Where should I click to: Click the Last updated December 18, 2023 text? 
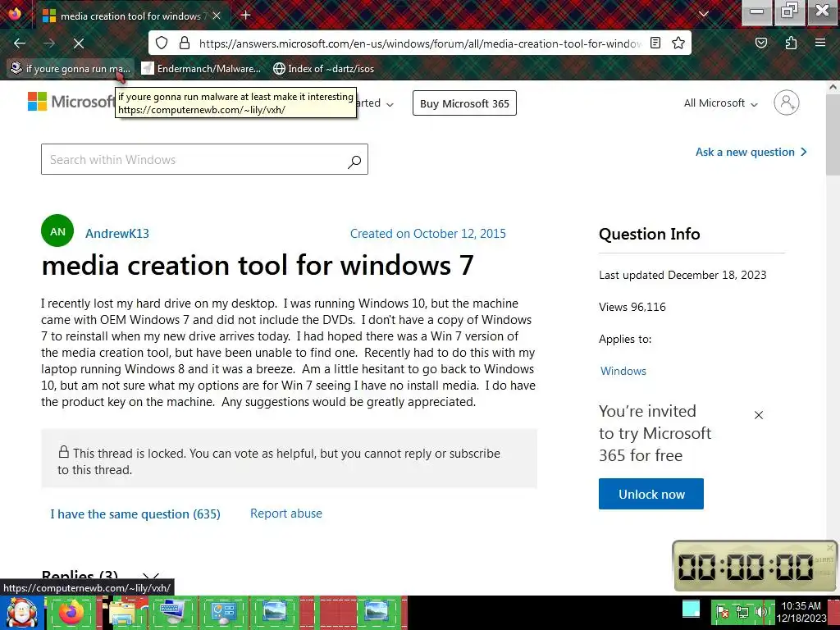[682, 275]
